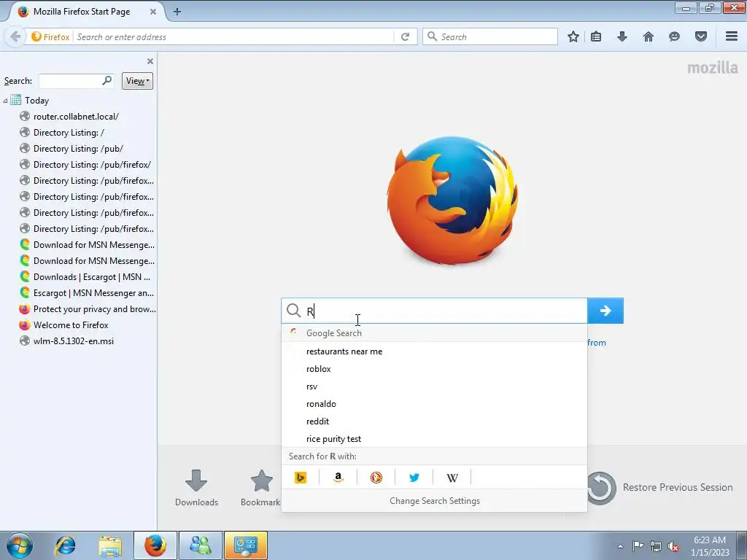Launch Internet Explorer from taskbar
The image size is (747, 560).
point(65,545)
